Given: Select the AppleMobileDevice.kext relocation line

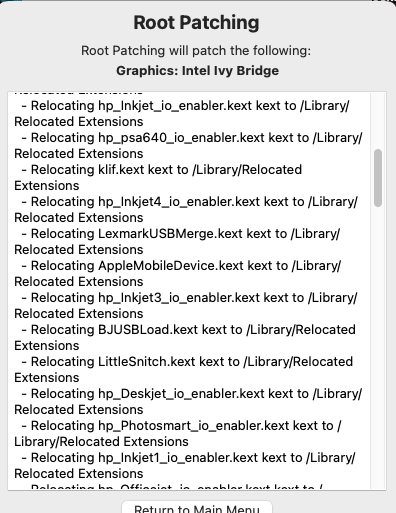Looking at the screenshot, I should 178,274.
